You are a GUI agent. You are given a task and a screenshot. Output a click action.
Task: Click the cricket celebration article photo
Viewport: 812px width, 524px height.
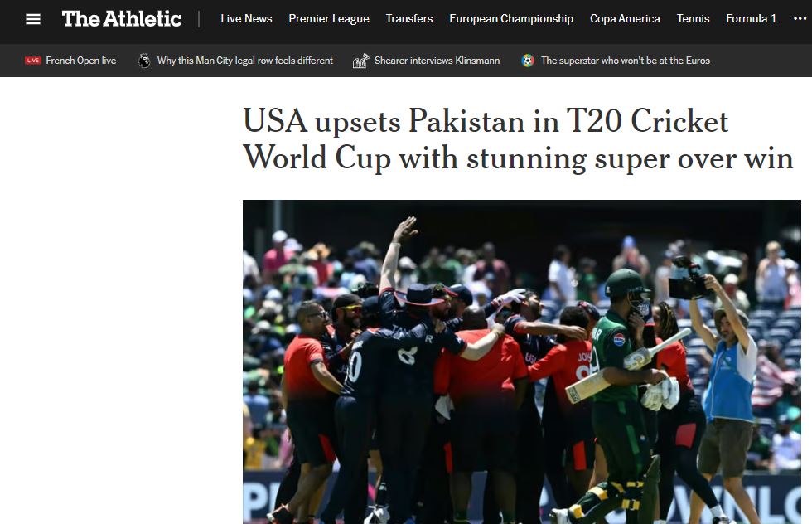521,361
